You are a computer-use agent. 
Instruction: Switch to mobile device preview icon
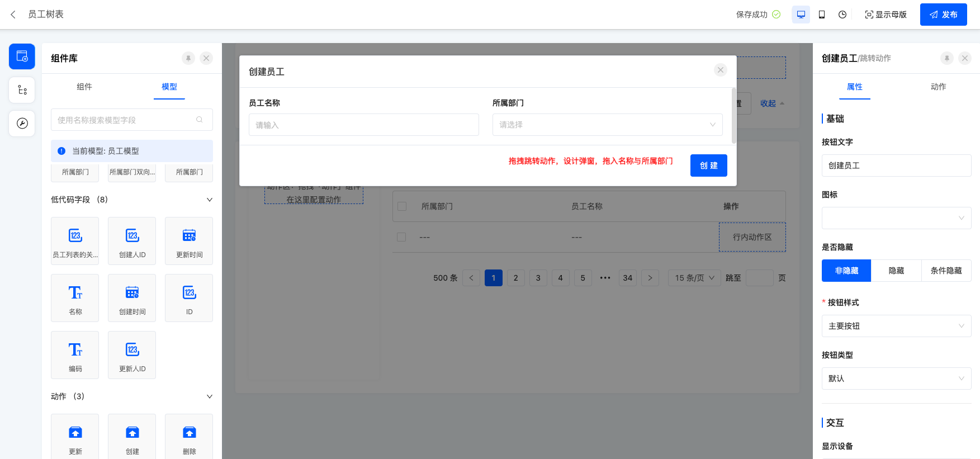coord(822,15)
